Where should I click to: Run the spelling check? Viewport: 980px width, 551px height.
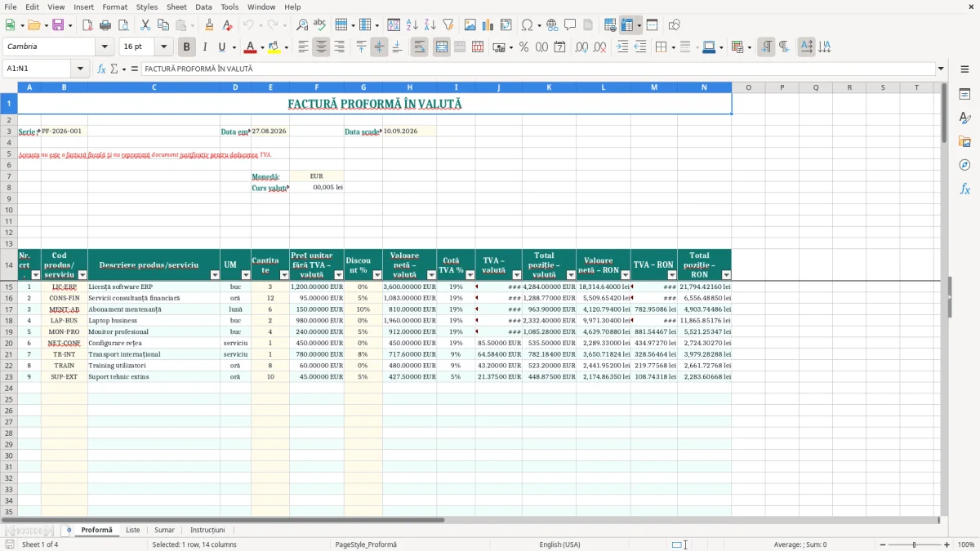(x=320, y=25)
